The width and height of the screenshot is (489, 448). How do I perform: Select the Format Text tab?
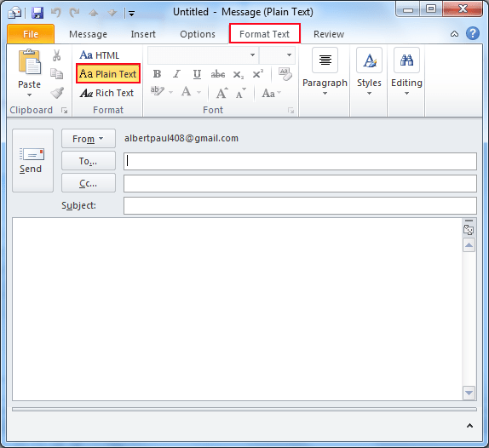264,34
